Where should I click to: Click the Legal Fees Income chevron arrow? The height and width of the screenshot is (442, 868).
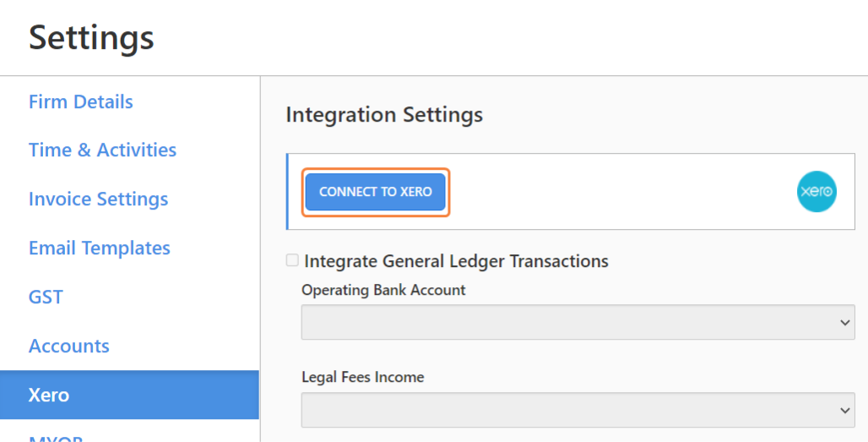click(844, 410)
